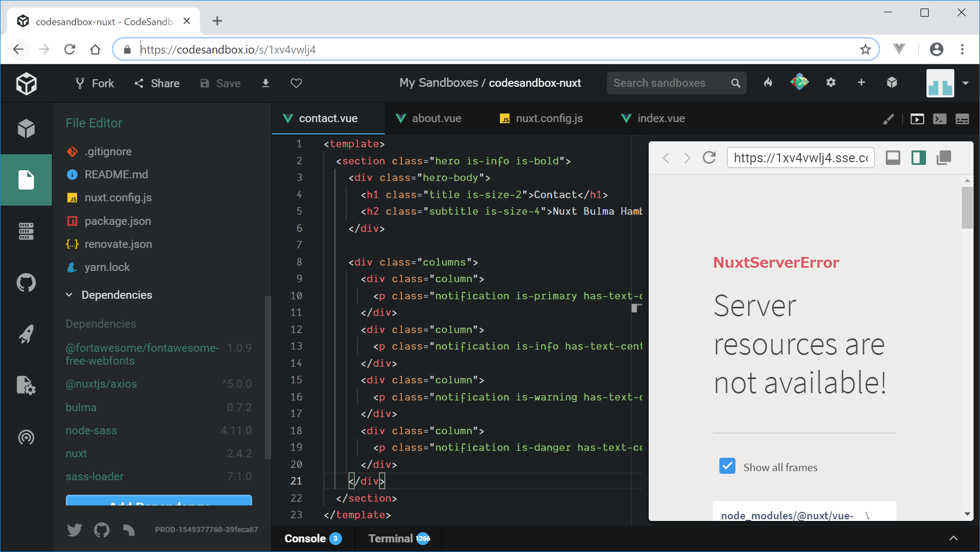This screenshot has height=552, width=980.
Task: Like the sandbox with heart icon
Action: click(x=296, y=83)
